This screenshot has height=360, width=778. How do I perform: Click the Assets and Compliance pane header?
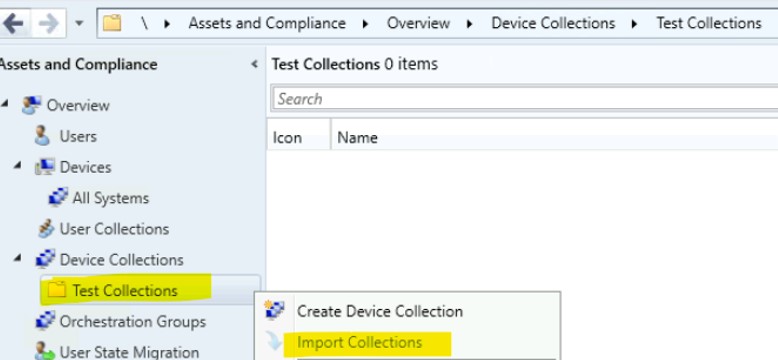coord(78,64)
